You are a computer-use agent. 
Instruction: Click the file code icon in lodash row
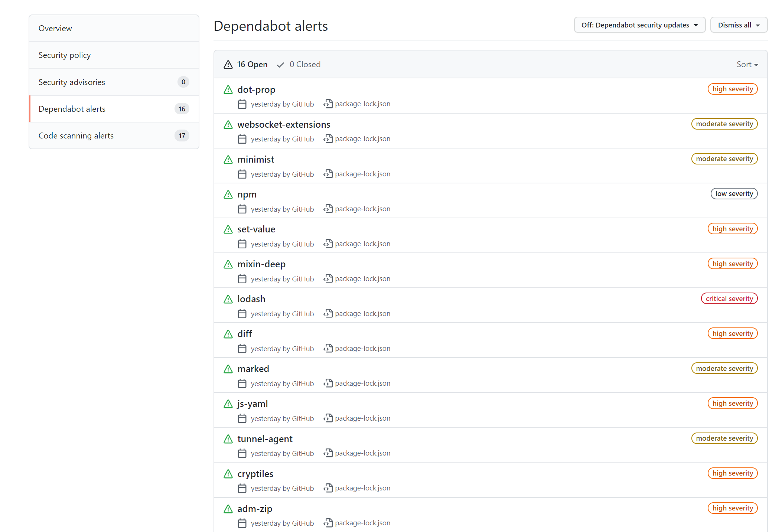328,314
